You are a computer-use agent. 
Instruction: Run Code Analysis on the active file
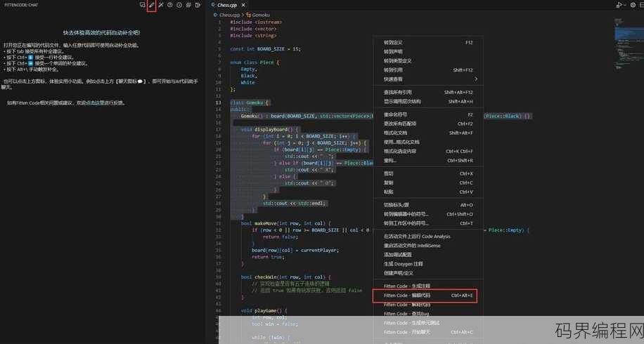pyautogui.click(x=428, y=237)
